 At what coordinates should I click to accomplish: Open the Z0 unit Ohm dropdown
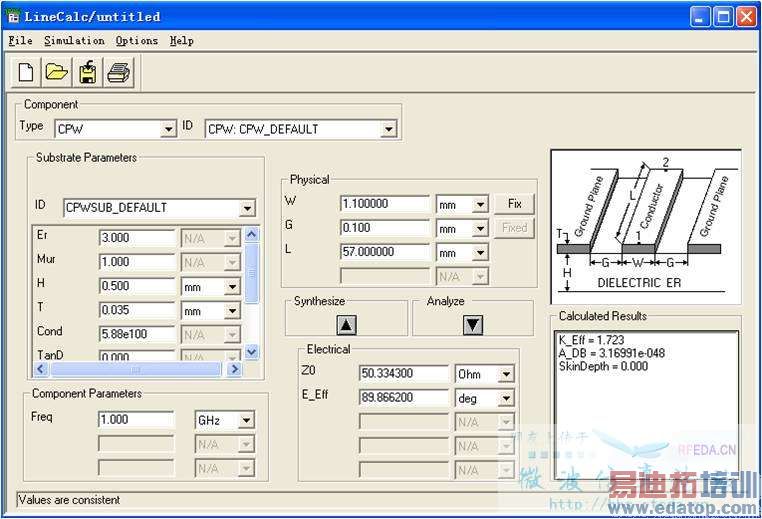506,374
